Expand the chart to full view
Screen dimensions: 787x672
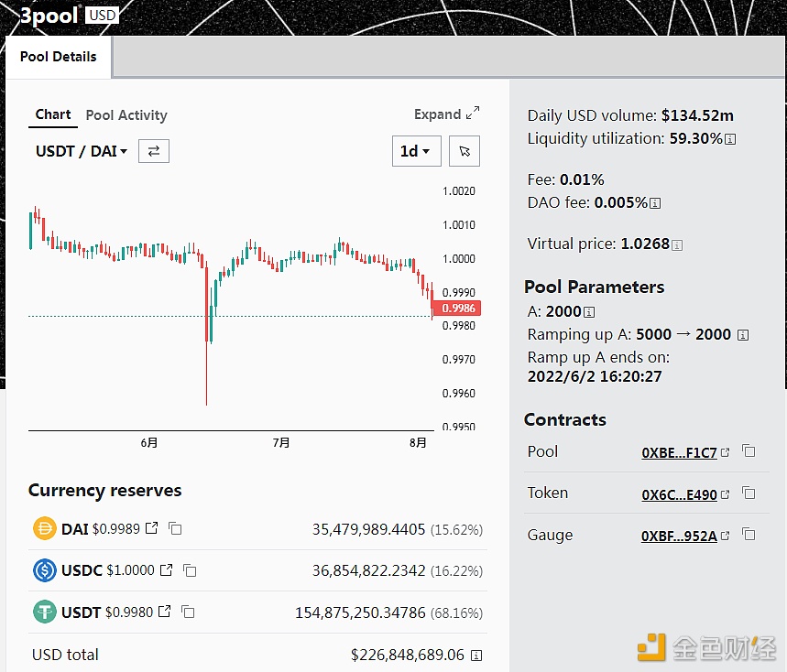(447, 114)
